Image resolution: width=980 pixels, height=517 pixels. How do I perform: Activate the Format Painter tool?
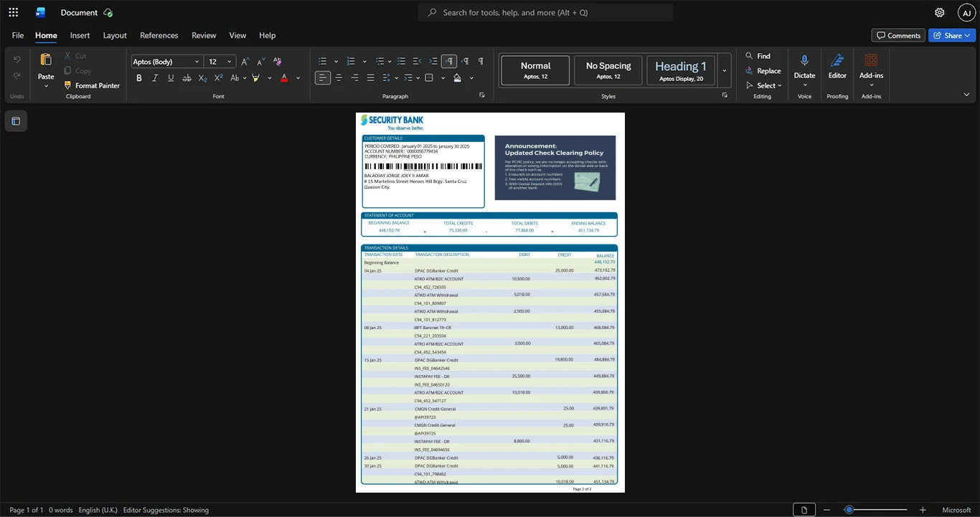click(x=92, y=85)
